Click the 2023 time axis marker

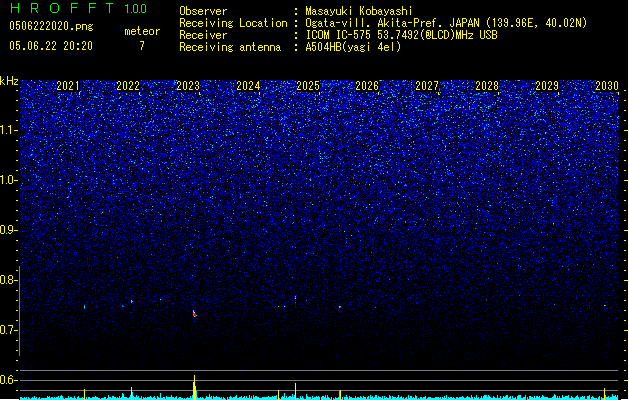[188, 86]
